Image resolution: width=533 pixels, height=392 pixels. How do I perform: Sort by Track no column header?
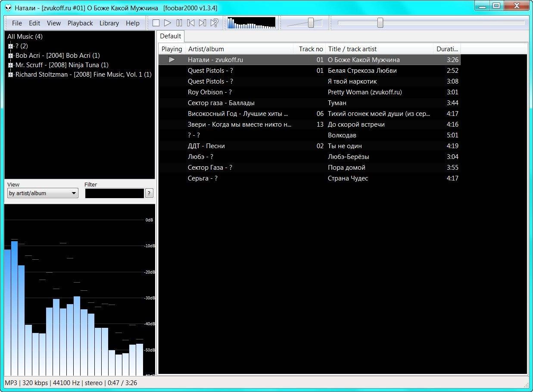(309, 49)
